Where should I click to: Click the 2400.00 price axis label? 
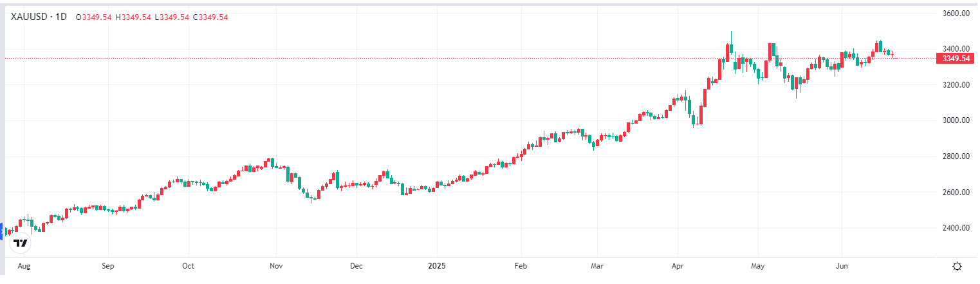tap(955, 228)
